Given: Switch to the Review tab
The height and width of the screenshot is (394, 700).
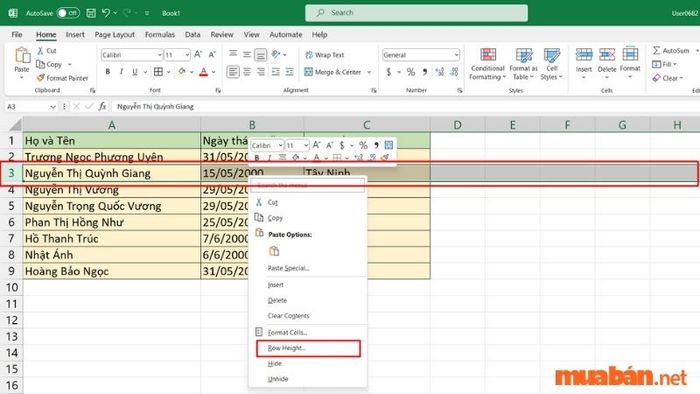Looking at the screenshot, I should pyautogui.click(x=222, y=34).
